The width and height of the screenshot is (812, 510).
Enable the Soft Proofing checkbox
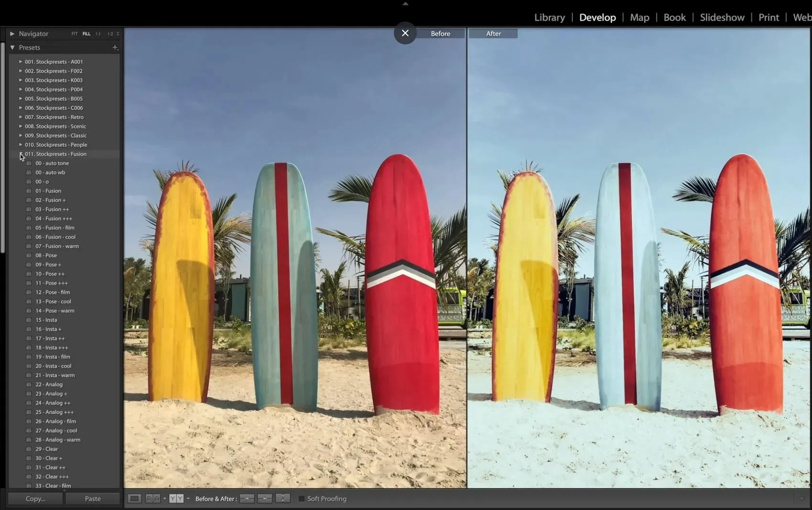click(x=302, y=499)
